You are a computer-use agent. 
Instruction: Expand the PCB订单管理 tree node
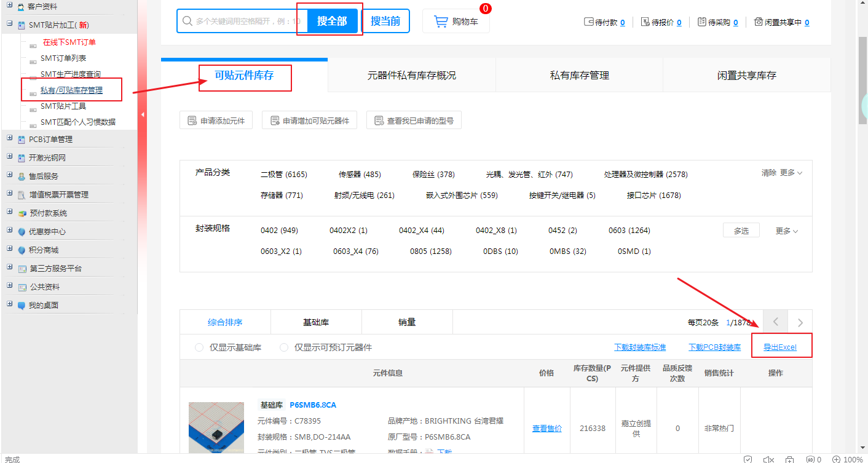pos(9,139)
